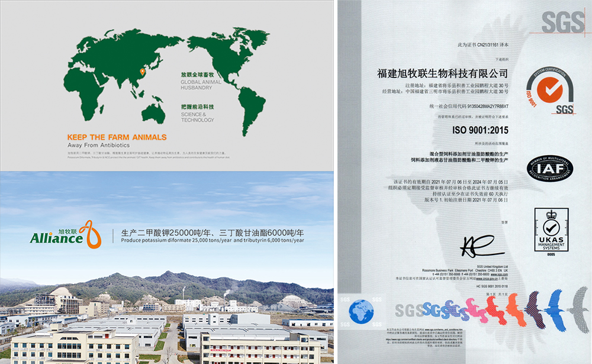
Task: Click the Alliance 旭牧联 logo
Action: coord(66,234)
